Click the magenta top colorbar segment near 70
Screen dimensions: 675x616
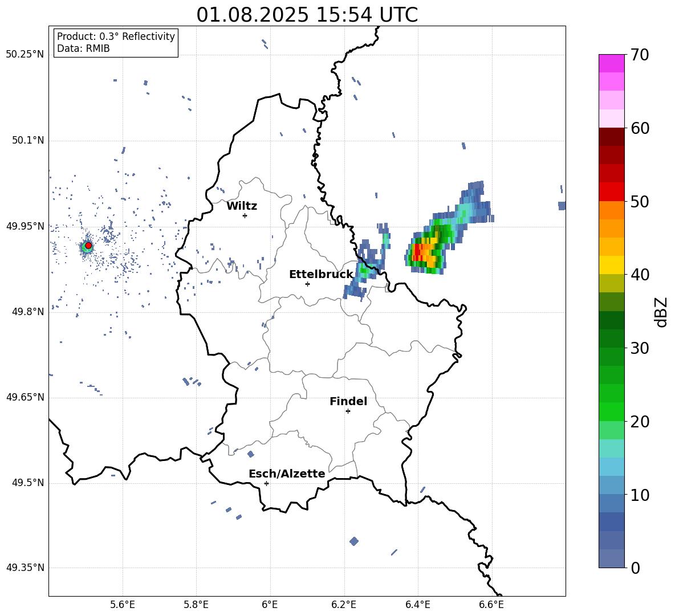tap(611, 63)
